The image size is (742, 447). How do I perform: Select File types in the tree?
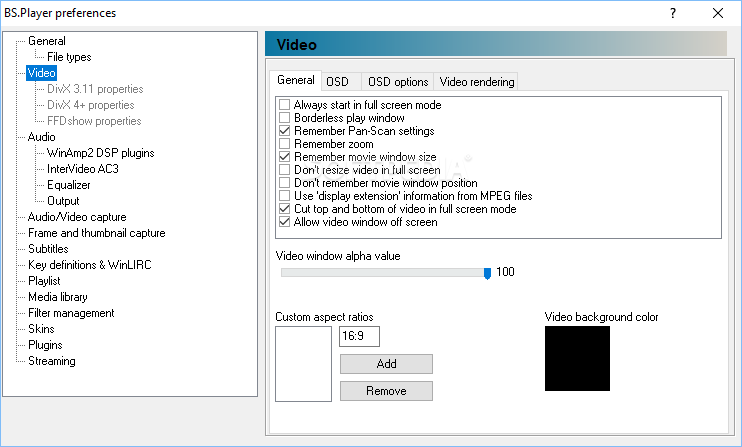pyautogui.click(x=69, y=57)
